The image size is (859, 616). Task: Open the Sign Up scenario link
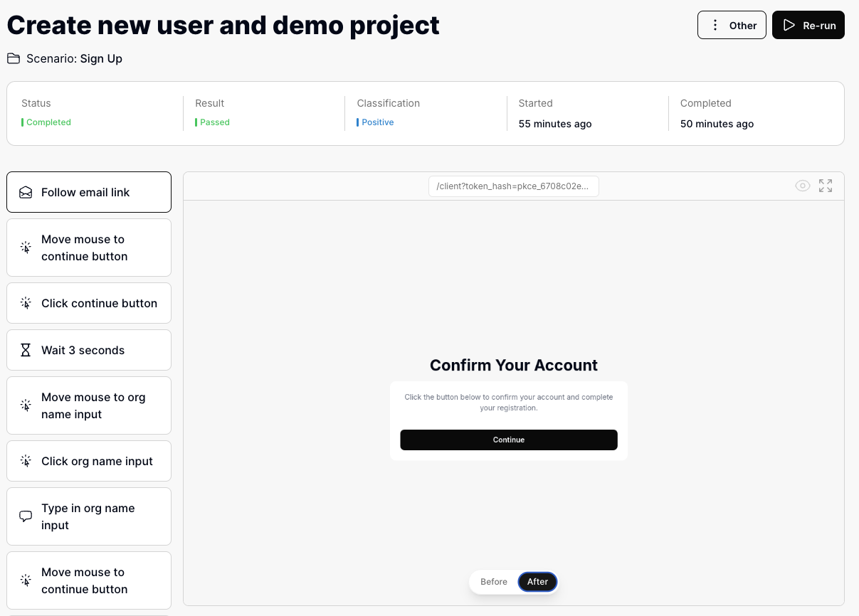[101, 58]
